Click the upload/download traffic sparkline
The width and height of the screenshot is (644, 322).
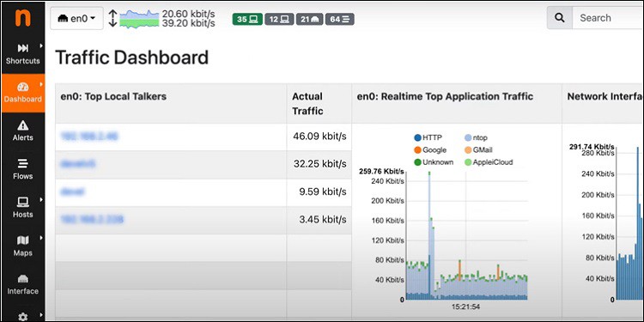coord(139,19)
